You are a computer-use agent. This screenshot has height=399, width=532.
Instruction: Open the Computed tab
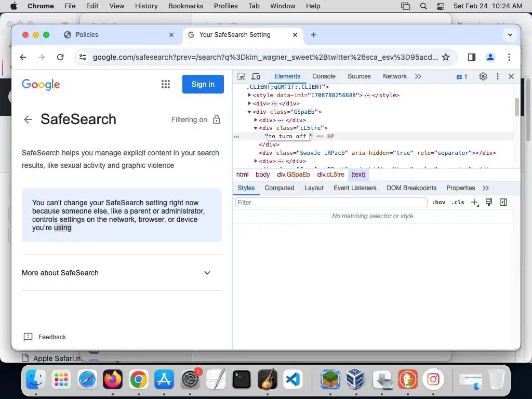pos(279,188)
